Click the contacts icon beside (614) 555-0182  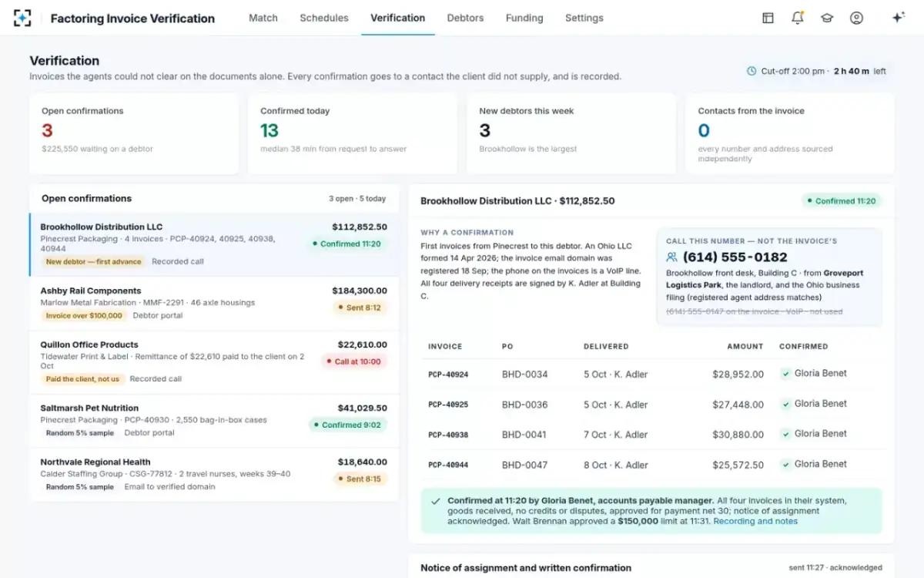click(672, 257)
